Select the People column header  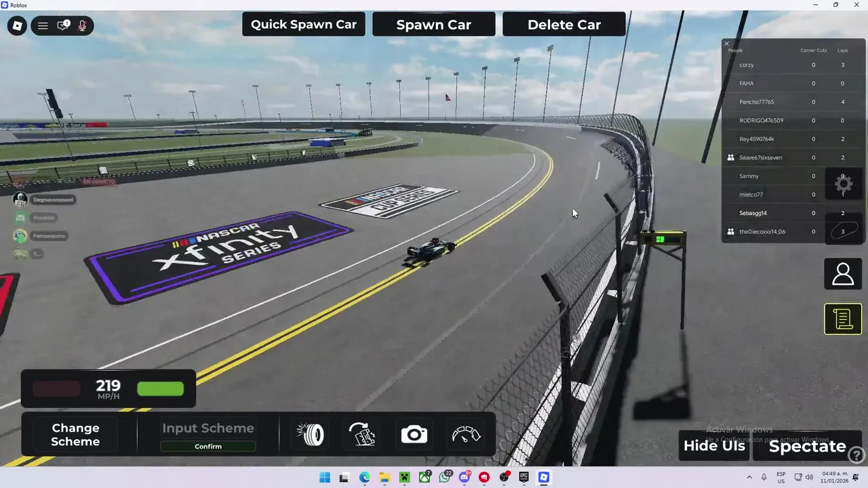point(735,50)
